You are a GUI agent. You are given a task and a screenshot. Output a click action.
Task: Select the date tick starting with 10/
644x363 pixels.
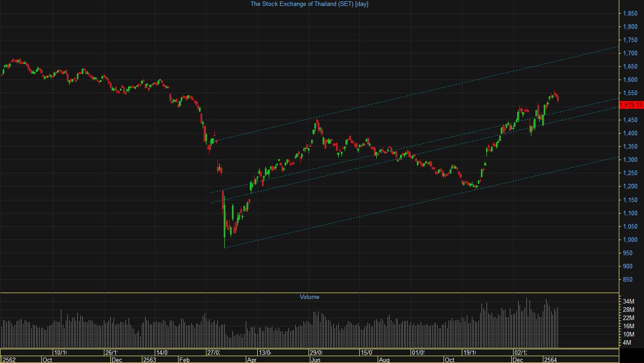click(60, 353)
